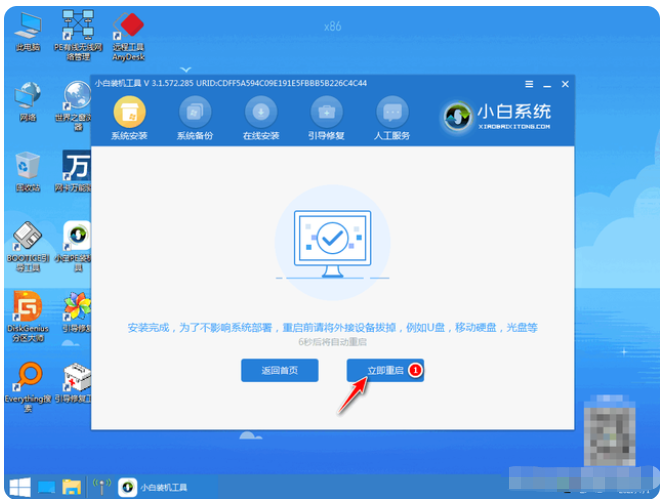Open the 系统备份 tab
660x499 pixels.
tap(196, 111)
